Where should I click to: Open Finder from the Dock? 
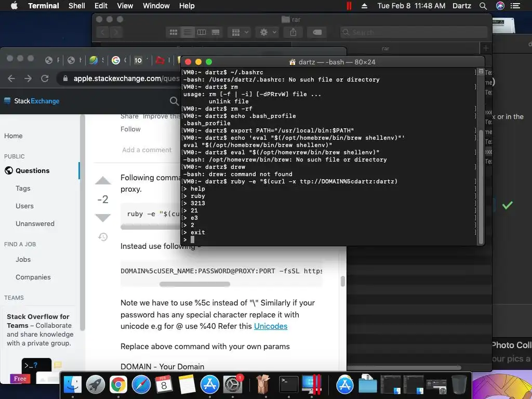click(x=73, y=385)
